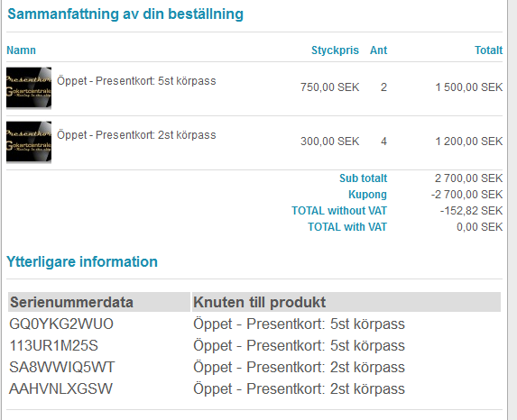Click the 'Ytterligare information' heading
The height and width of the screenshot is (420, 517).
pyautogui.click(x=82, y=262)
